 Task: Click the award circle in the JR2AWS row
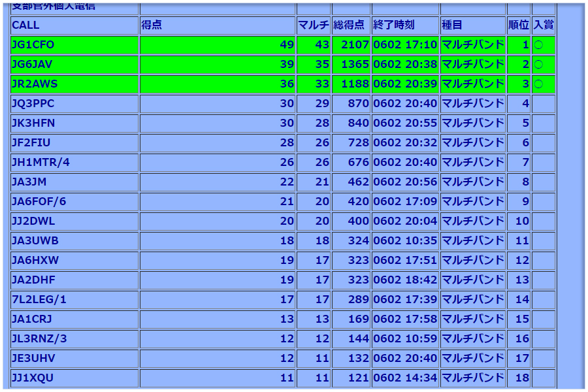click(538, 84)
